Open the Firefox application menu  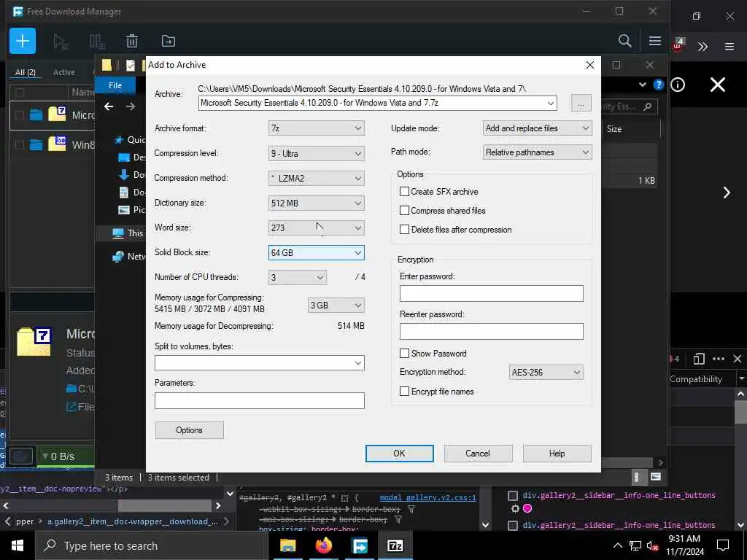click(x=729, y=47)
